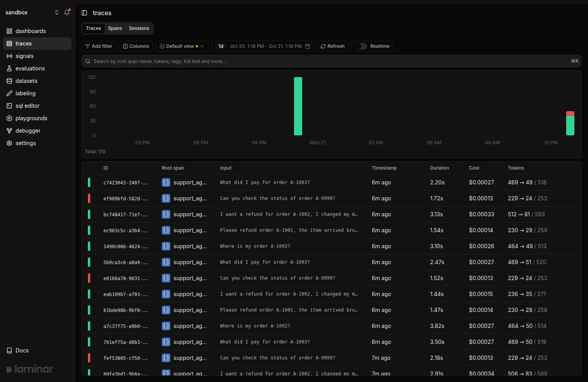Toggle the Realtime switch
The width and height of the screenshot is (588, 382).
click(x=361, y=46)
